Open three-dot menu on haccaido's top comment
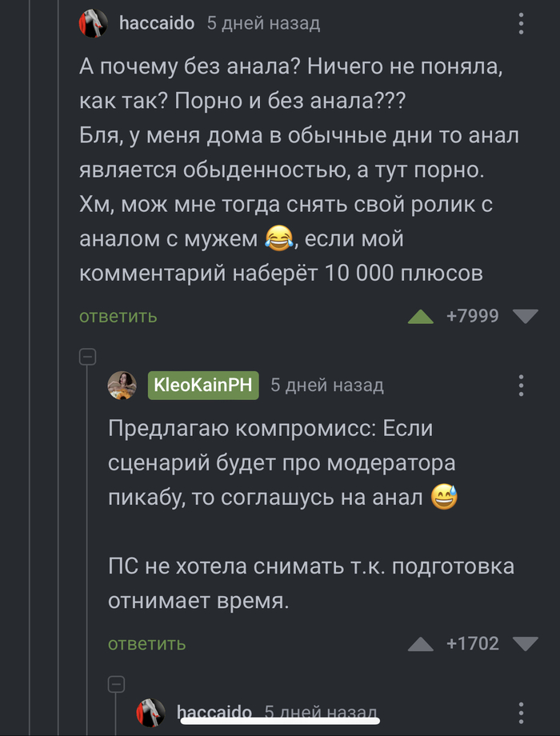The image size is (560, 736). [521, 23]
